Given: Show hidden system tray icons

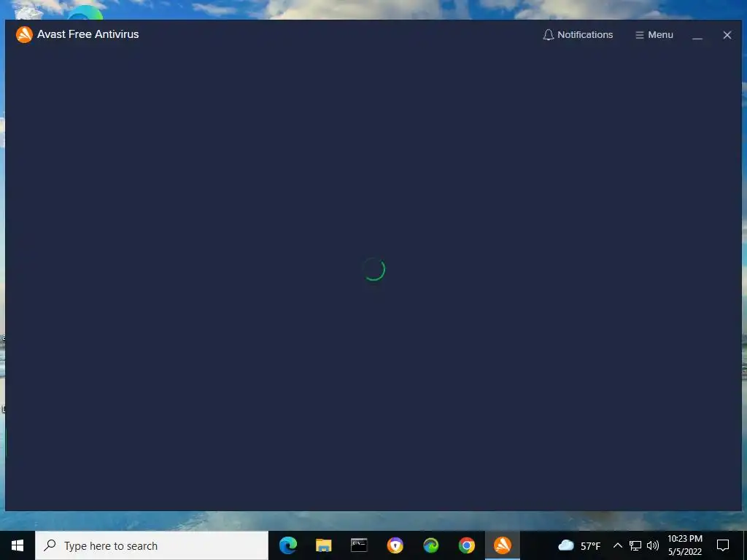Looking at the screenshot, I should [x=617, y=545].
